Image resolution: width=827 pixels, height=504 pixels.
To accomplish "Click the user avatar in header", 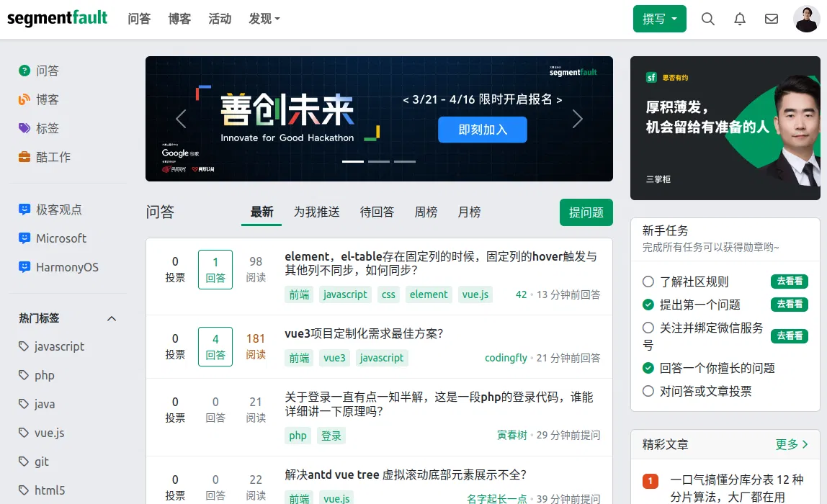I will click(x=806, y=19).
